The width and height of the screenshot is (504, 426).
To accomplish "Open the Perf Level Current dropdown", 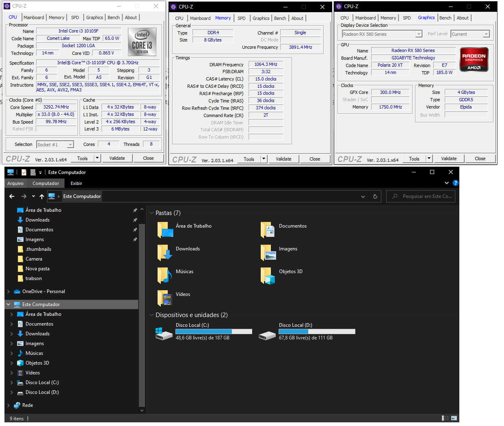I will tap(486, 34).
